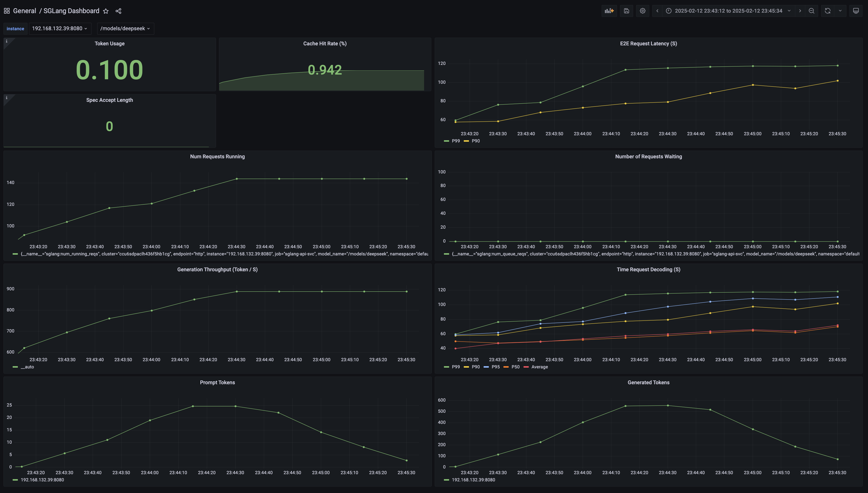Refresh the dashboard
This screenshot has width=868, height=493.
point(827,11)
